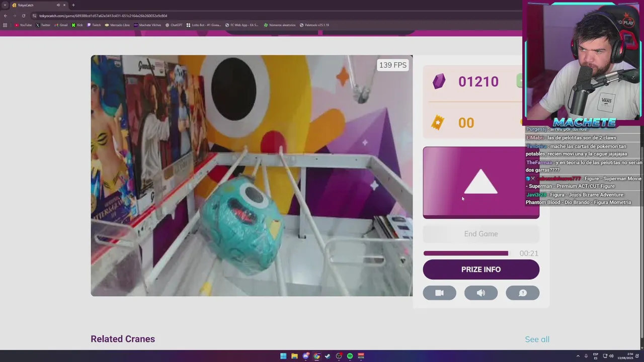The image size is (644, 362).
Task: Open the FC Web App bookmark
Action: [x=242, y=25]
